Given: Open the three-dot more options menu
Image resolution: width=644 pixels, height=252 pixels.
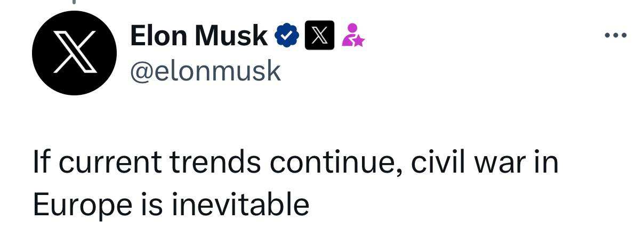Looking at the screenshot, I should point(616,36).
